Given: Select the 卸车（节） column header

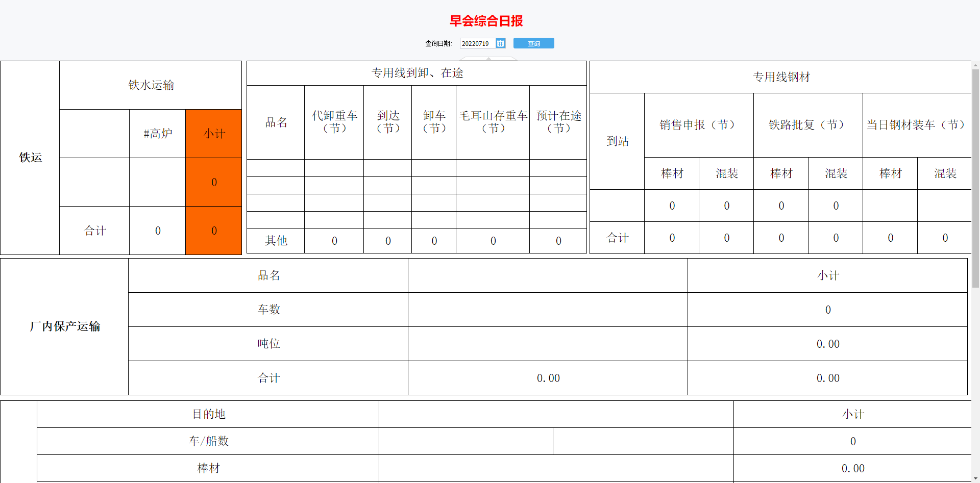Looking at the screenshot, I should tap(434, 122).
